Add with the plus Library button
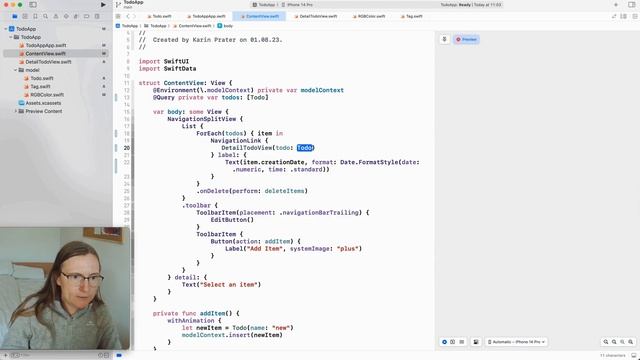 pyautogui.click(x=616, y=5)
